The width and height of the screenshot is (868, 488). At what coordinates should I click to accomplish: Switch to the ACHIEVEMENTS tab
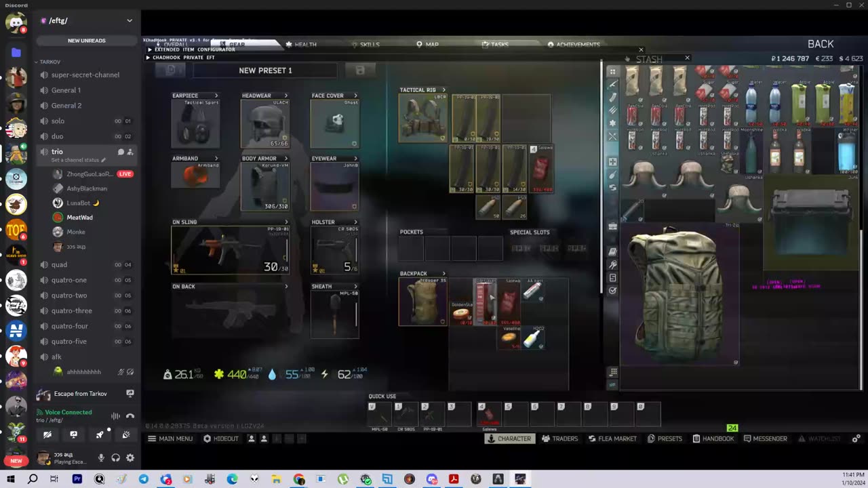(574, 45)
